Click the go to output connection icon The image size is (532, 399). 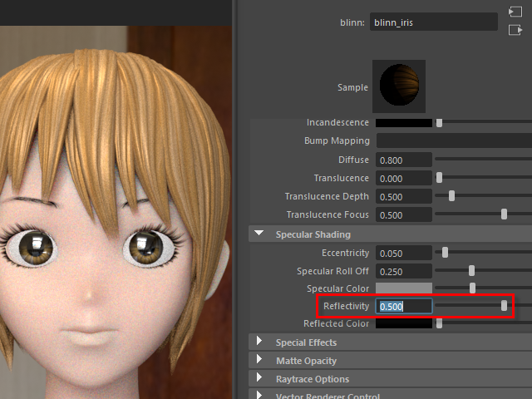pos(515,30)
